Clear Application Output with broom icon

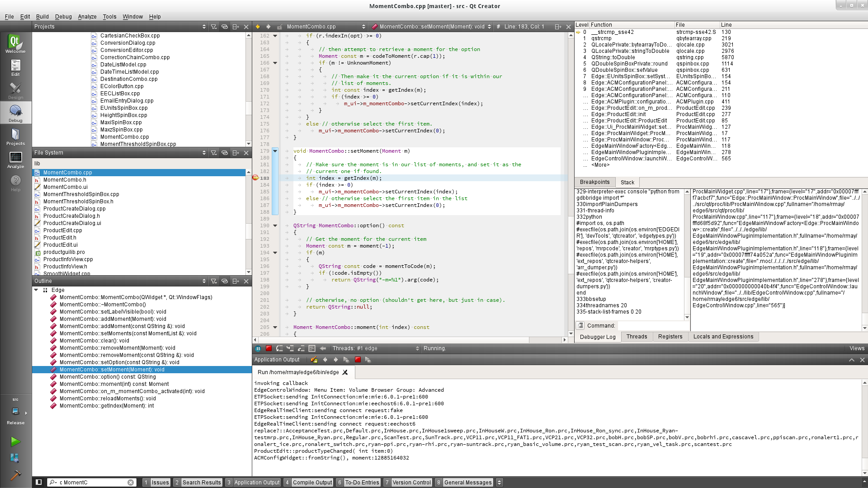[x=314, y=360]
